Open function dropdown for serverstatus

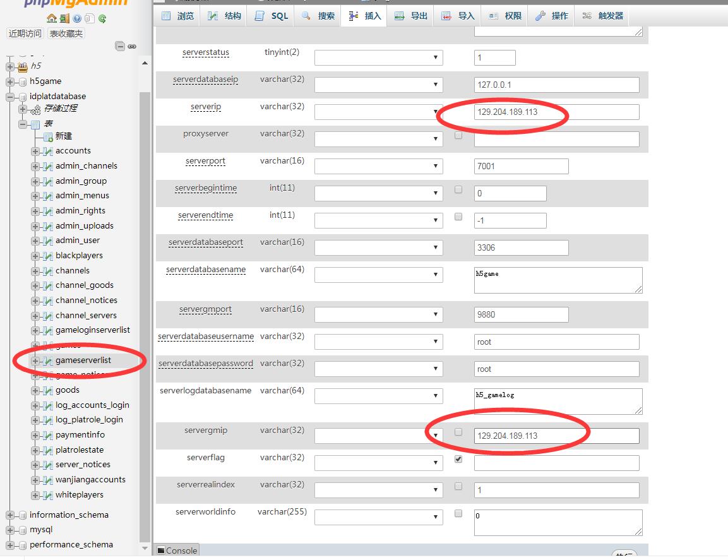click(x=378, y=57)
